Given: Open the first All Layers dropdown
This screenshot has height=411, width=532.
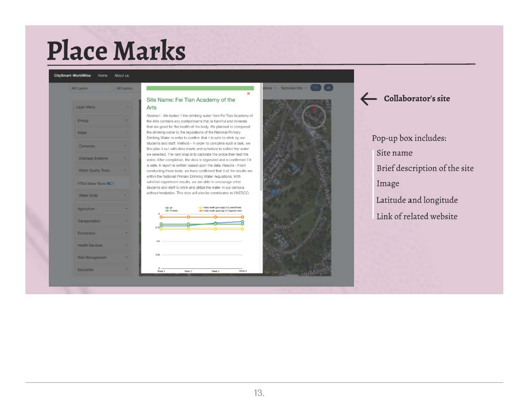Looking at the screenshot, I should click(x=91, y=88).
